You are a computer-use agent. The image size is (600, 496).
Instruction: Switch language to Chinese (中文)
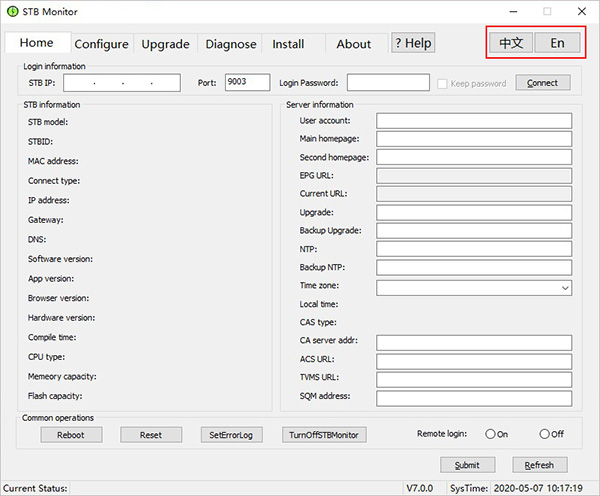click(511, 43)
